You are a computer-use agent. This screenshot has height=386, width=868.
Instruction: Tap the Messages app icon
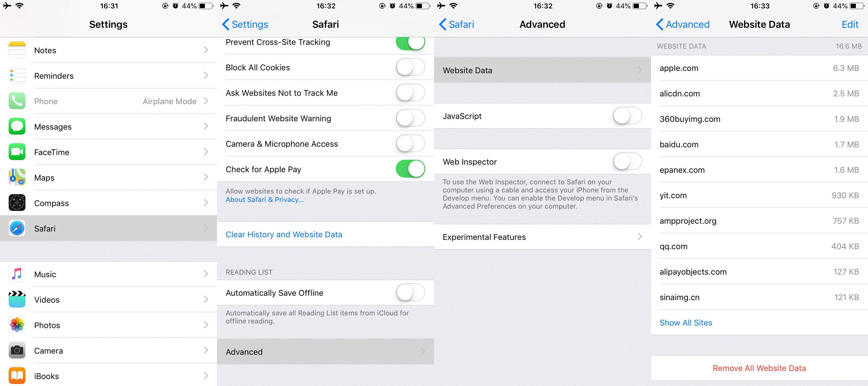tap(16, 126)
